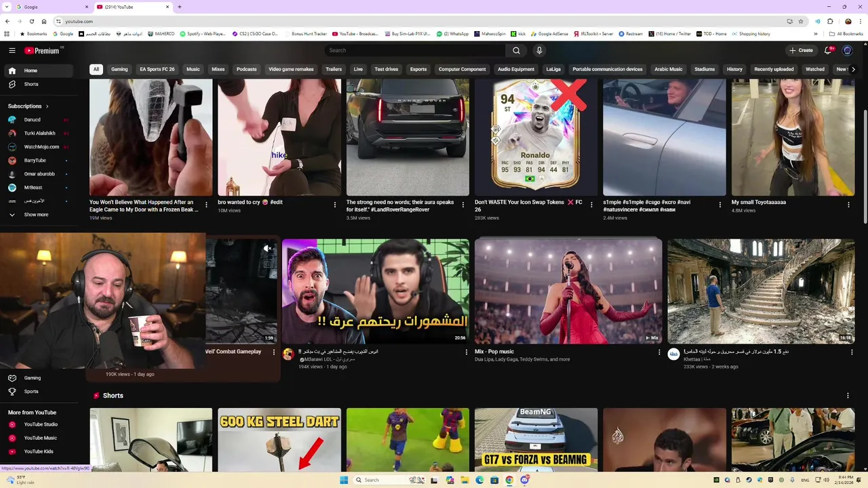The image size is (868, 488).
Task: Open options for 'My small Toyotaaaaaa' short
Action: (848, 204)
